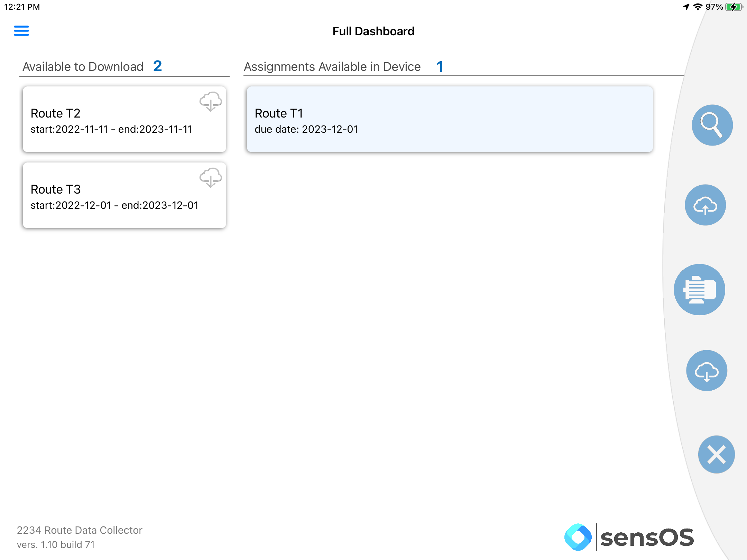
Task: Download Route T2 via cloud icon
Action: [211, 101]
